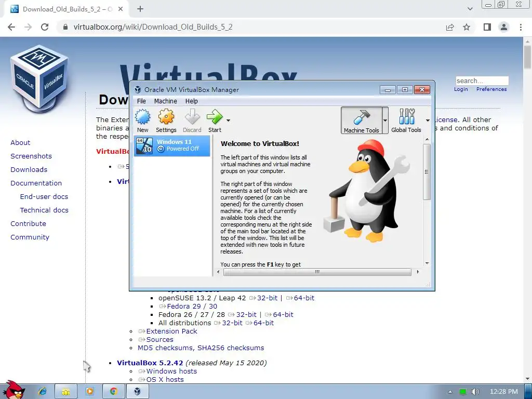This screenshot has height=399, width=532.
Task: Click welcome pane scroll down arrow
Action: click(427, 263)
